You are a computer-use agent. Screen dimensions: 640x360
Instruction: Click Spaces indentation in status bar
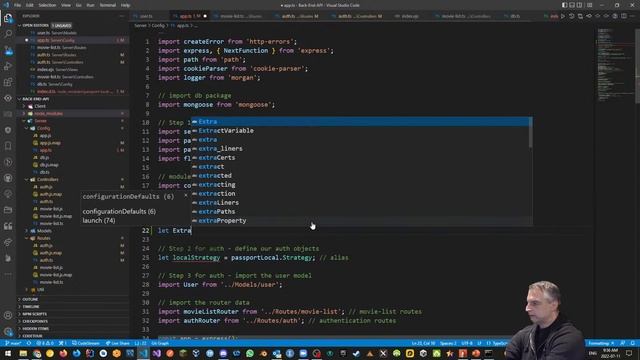(448, 344)
